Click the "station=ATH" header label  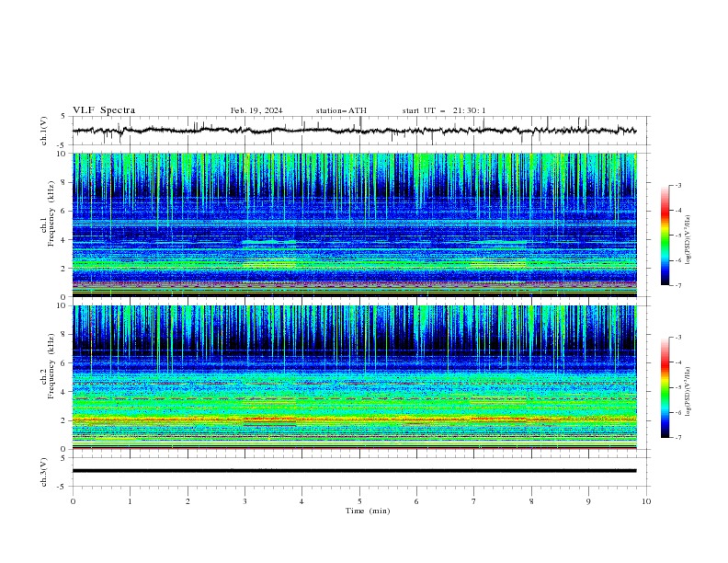[341, 110]
